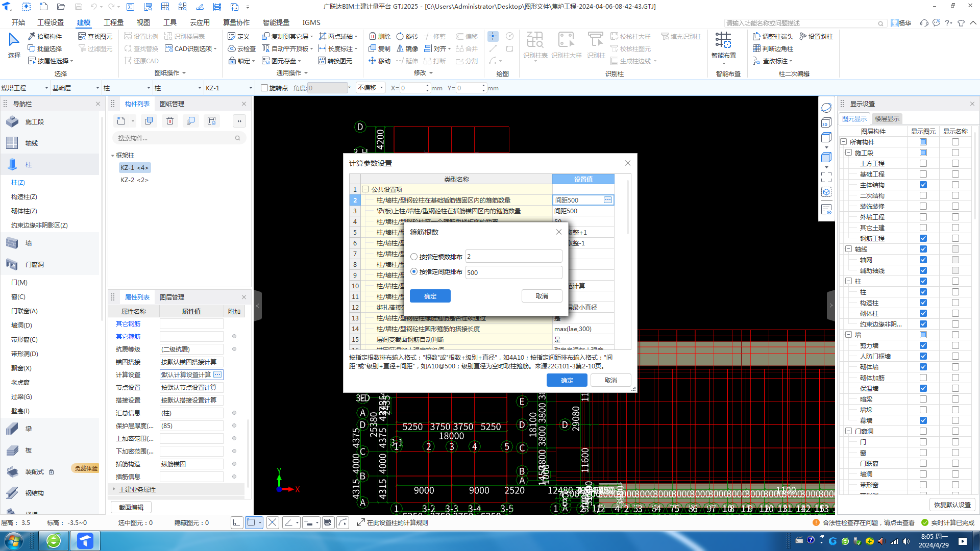Select the 两点辅轴 two-point auxiliary axis tool
The image size is (980, 551).
pyautogui.click(x=338, y=36)
